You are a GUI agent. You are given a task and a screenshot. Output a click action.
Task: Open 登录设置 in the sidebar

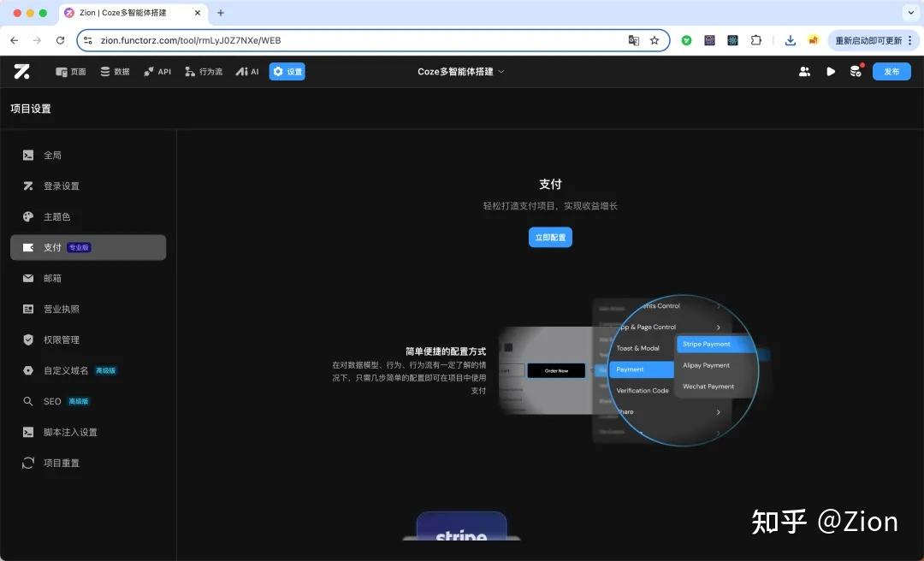(x=88, y=186)
